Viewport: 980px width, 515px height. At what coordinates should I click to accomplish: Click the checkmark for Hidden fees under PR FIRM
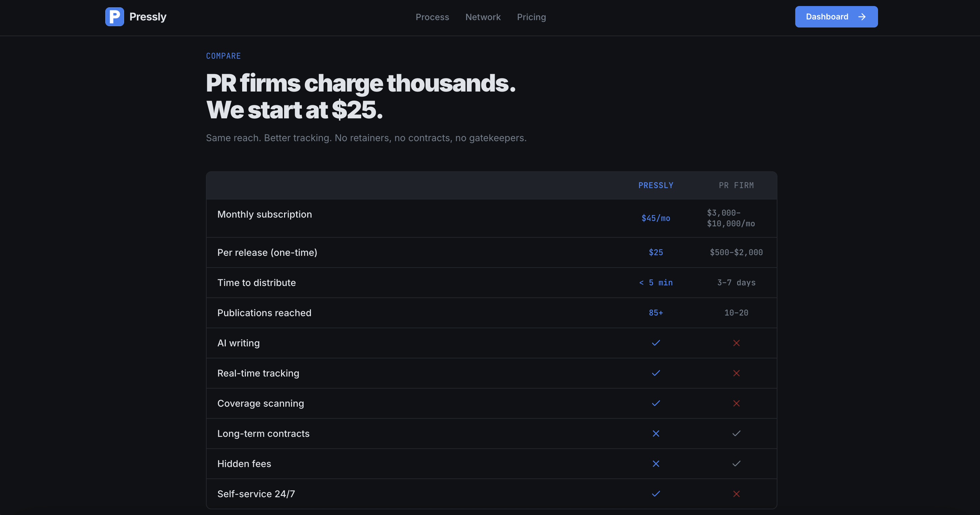click(x=737, y=464)
